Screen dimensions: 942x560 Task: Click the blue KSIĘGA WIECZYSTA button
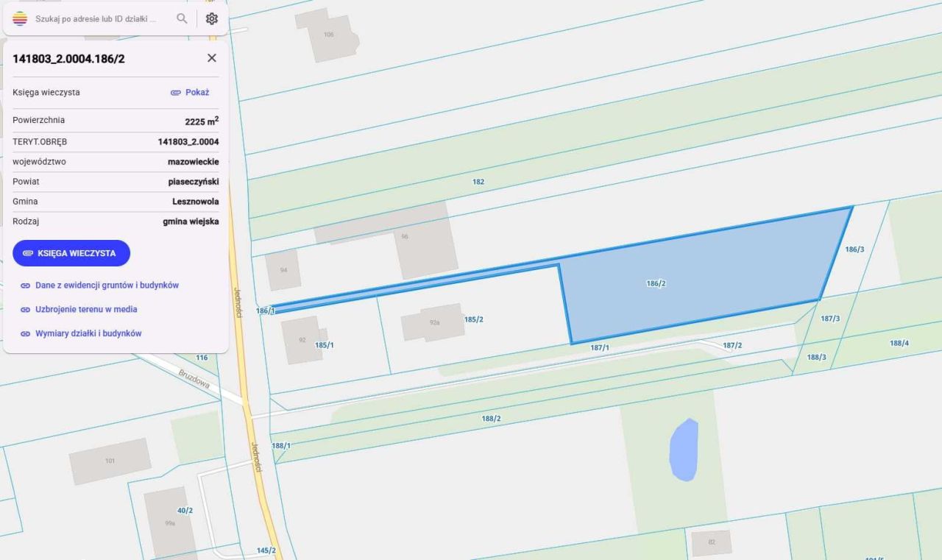click(x=71, y=252)
